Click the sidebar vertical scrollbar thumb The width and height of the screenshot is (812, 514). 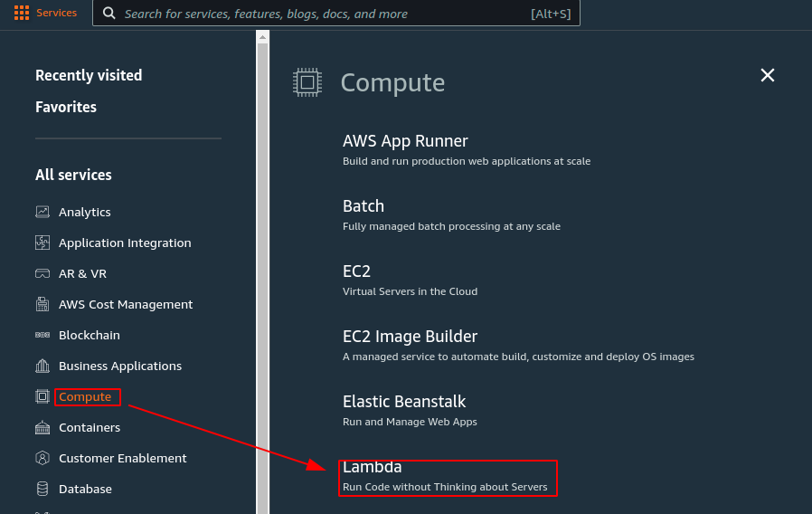tap(262, 278)
